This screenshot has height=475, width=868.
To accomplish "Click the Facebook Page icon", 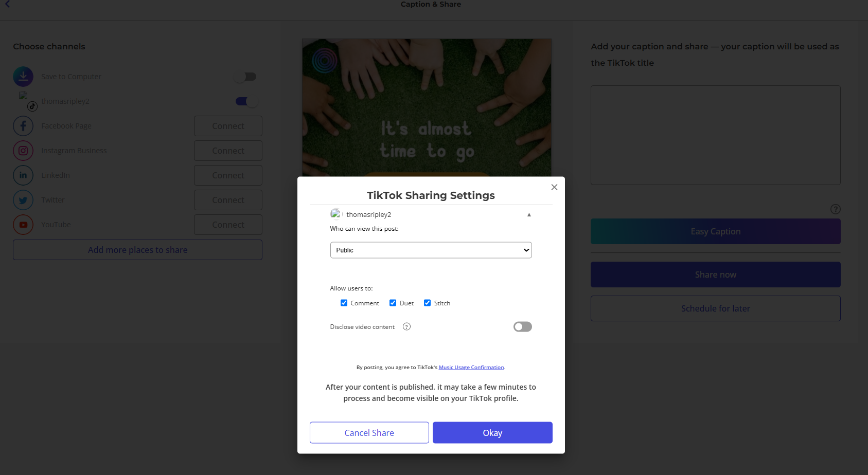I will point(23,126).
